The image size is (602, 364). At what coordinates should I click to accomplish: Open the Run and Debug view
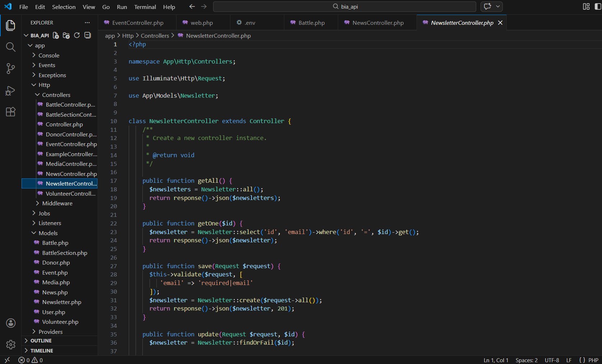coord(10,90)
